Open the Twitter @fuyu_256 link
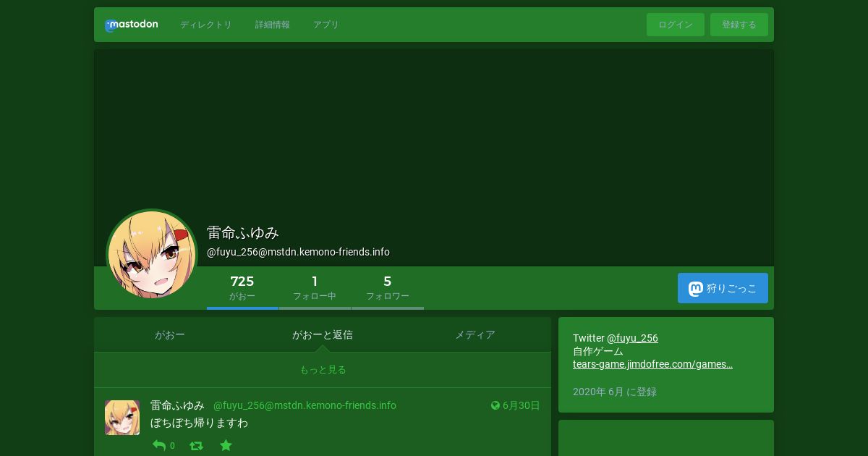Screen dimensions: 868x456 (632, 338)
